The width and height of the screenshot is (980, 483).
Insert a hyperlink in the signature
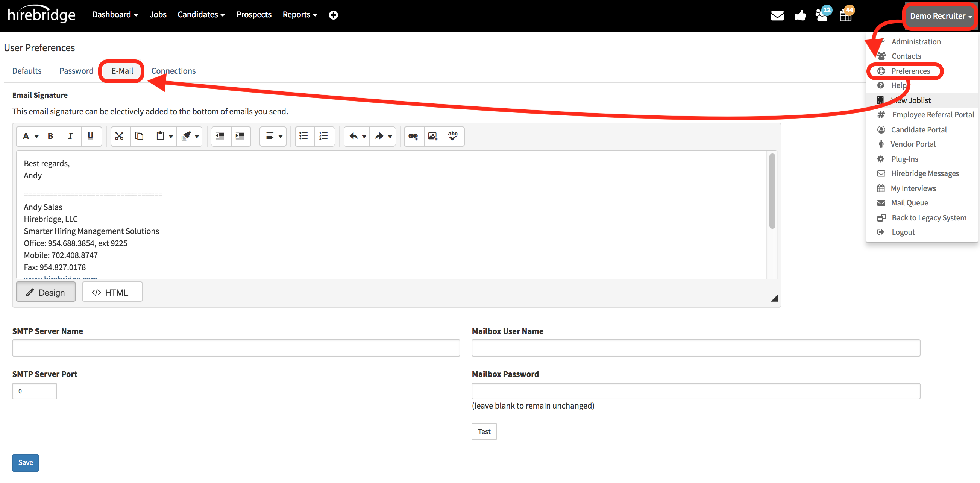coord(414,136)
